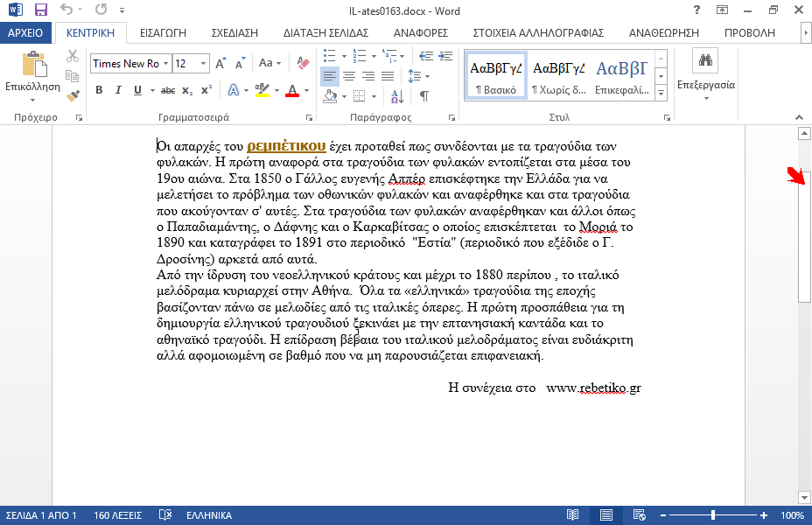Switch to the ΑΝΑΦΟΡΕΣ tab
Viewport: 812px width, 525px height.
click(421, 32)
